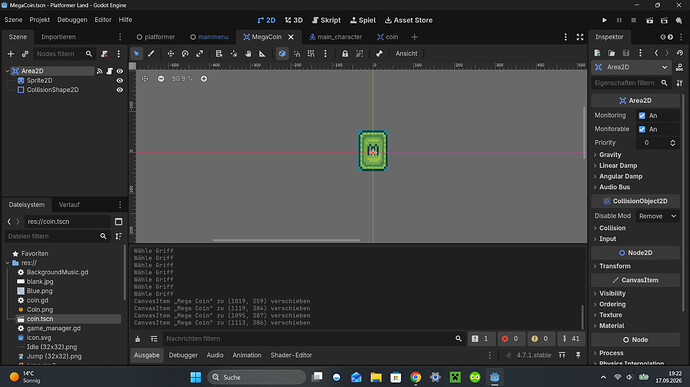Focus the Eigenschaften filtern field
Viewport: 690px width, 387px height.
pyautogui.click(x=631, y=83)
